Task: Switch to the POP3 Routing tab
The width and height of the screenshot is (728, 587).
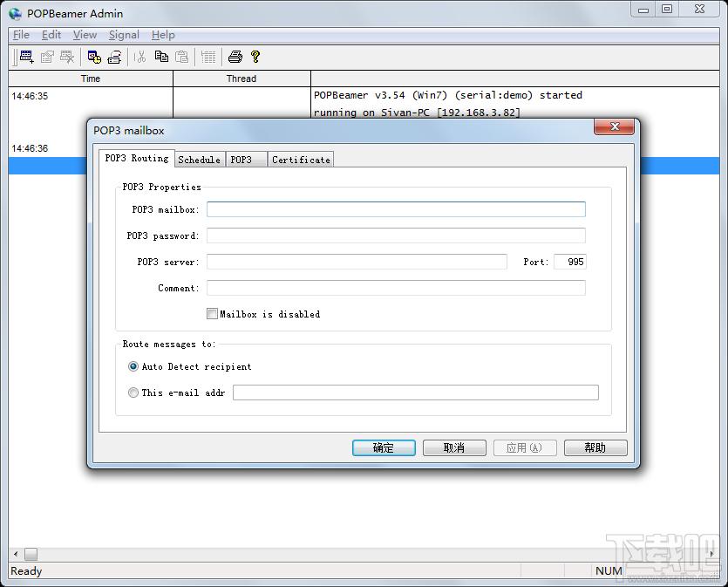Action: pyautogui.click(x=137, y=158)
